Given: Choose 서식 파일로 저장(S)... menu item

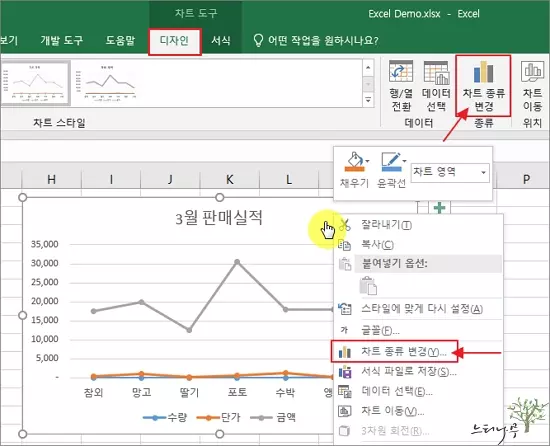Looking at the screenshot, I should pos(417,371).
